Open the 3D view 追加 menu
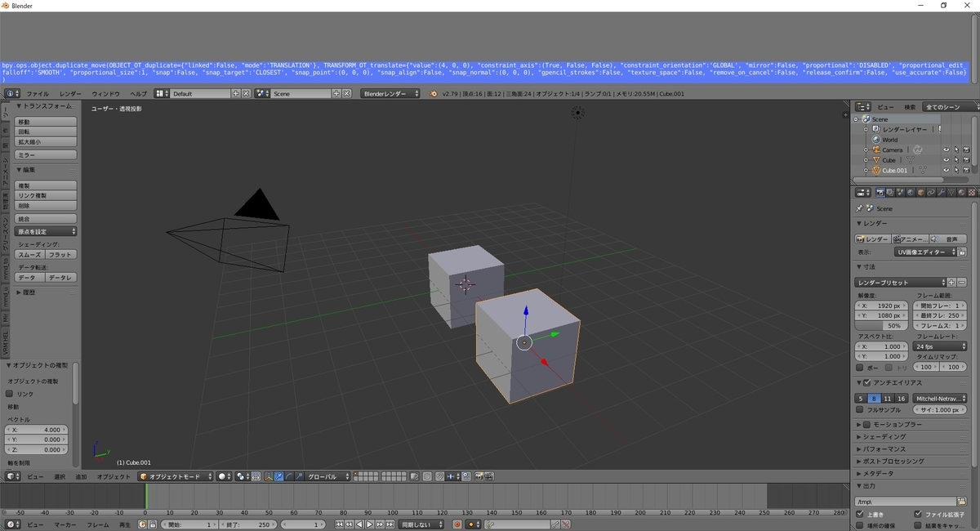This screenshot has width=980, height=531. click(x=81, y=476)
